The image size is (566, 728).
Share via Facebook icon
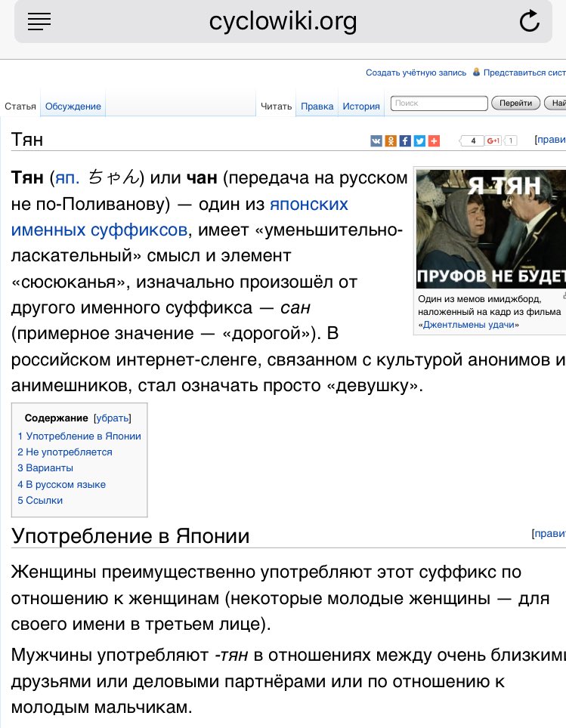point(405,140)
